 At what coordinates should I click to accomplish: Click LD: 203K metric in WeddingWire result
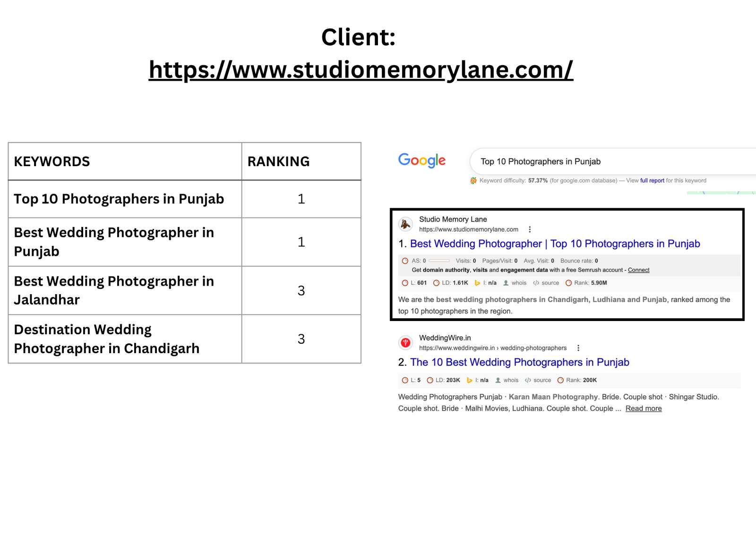tap(443, 380)
